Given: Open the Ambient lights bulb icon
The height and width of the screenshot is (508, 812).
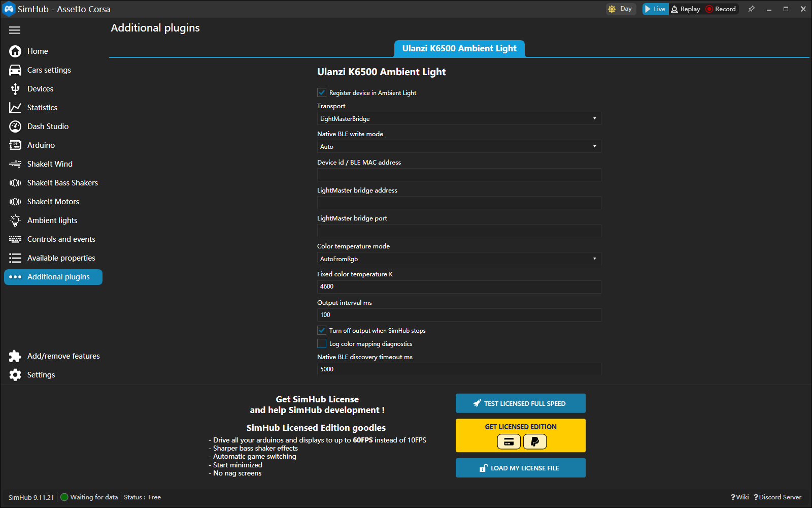Looking at the screenshot, I should 15,220.
